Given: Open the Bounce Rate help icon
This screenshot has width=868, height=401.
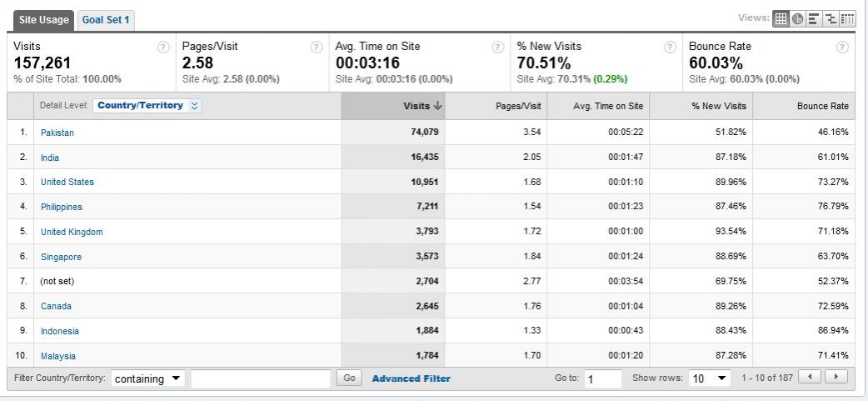Looking at the screenshot, I should click(842, 47).
